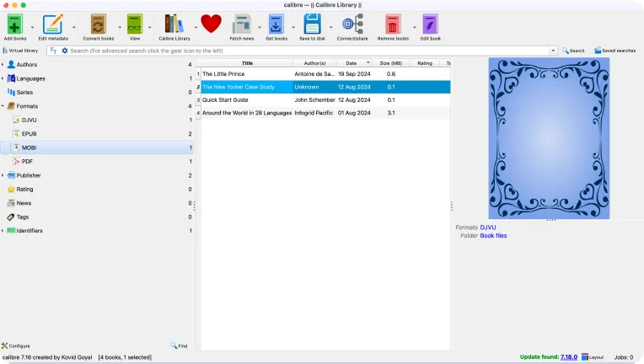This screenshot has height=364, width=644.
Task: Open View dropdown arrow
Action: 149,28
